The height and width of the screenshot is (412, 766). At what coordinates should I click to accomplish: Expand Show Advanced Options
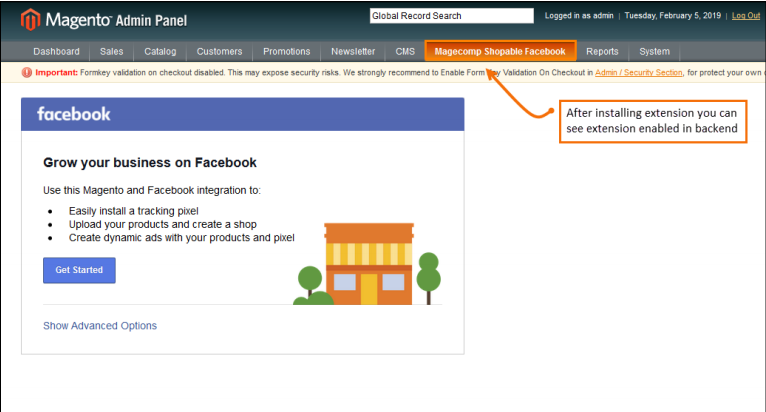100,326
